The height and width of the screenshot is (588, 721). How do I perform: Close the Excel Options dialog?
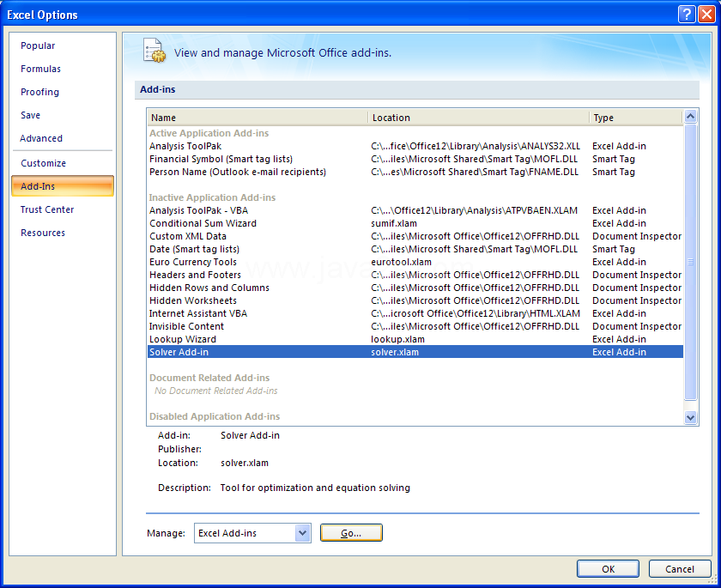[706, 15]
